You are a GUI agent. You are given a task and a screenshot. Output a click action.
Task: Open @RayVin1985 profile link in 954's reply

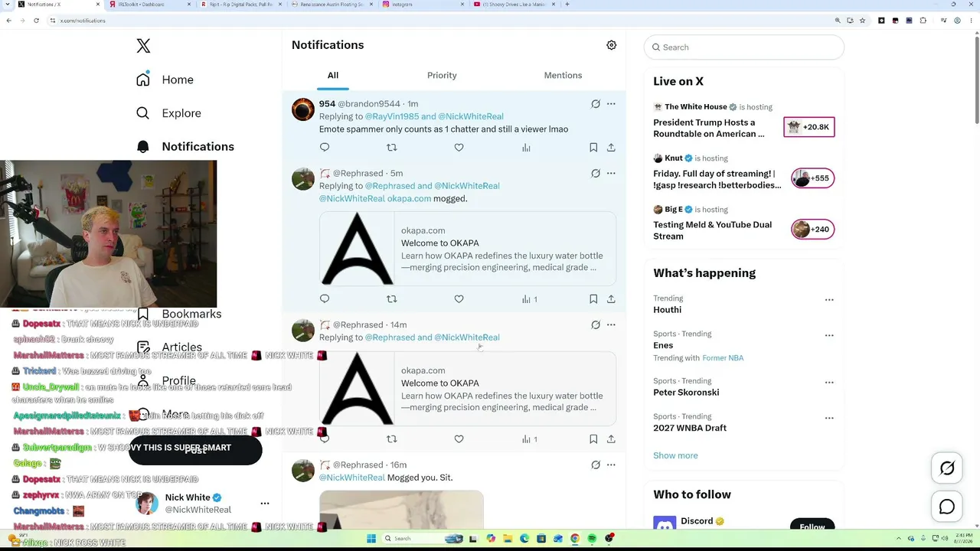click(391, 116)
